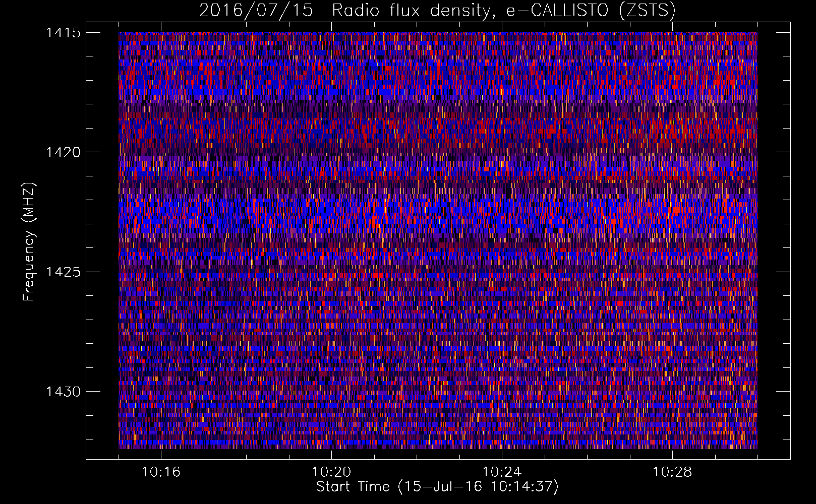Click the 10:28 time tick label
This screenshot has height=504, width=816.
pyautogui.click(x=672, y=472)
